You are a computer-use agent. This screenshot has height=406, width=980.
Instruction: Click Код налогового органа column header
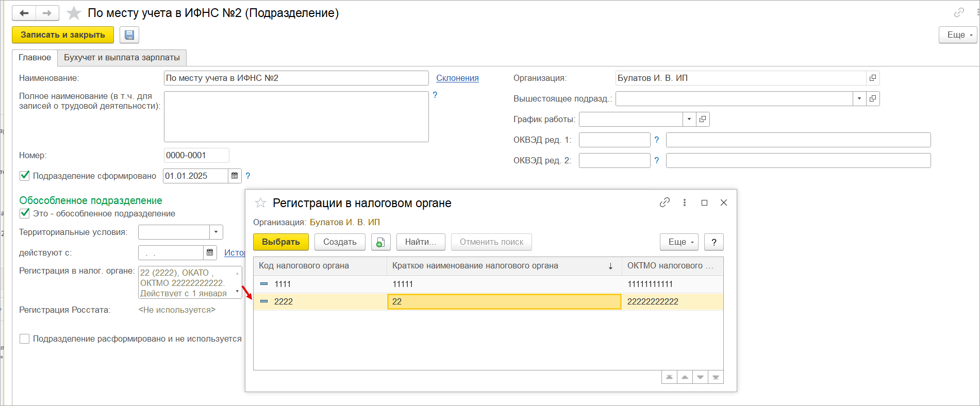320,266
